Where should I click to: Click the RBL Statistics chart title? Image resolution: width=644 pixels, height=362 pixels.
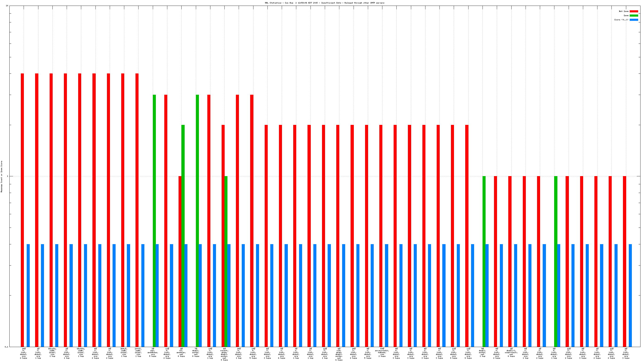coord(325,3)
